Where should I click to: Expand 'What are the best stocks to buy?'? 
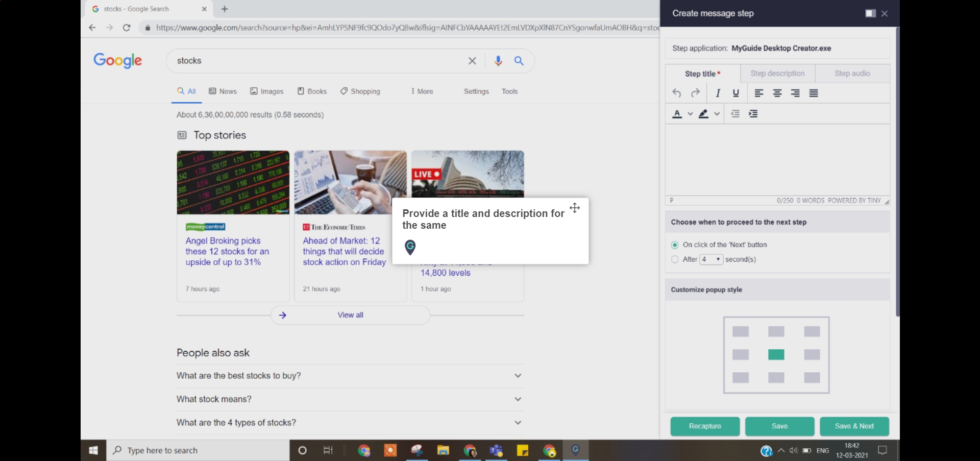(350, 376)
